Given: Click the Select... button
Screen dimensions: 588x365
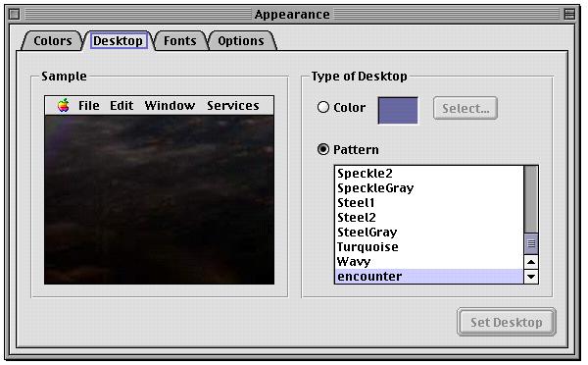Looking at the screenshot, I should point(465,109).
